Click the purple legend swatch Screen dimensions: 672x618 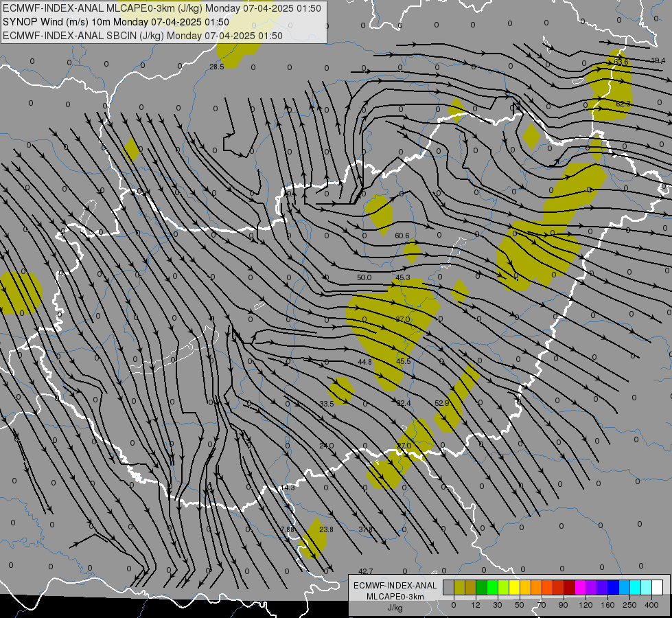pyautogui.click(x=592, y=588)
